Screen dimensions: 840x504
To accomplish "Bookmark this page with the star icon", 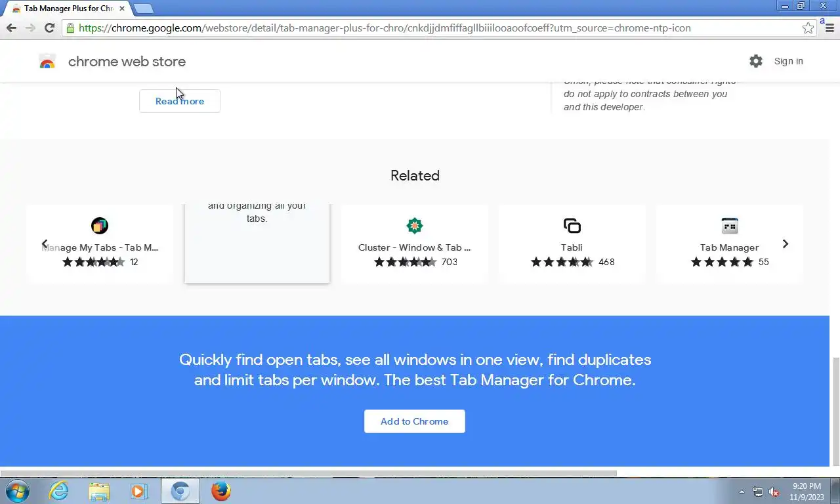I will pyautogui.click(x=808, y=28).
